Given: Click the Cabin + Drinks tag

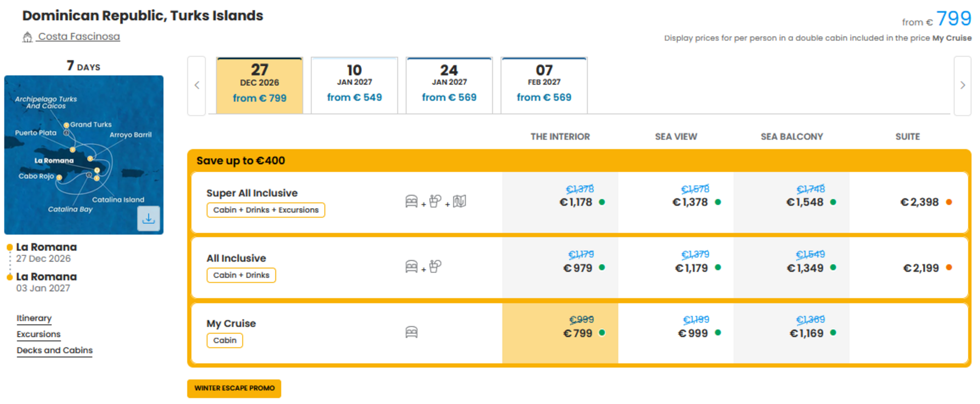Looking at the screenshot, I should (241, 275).
